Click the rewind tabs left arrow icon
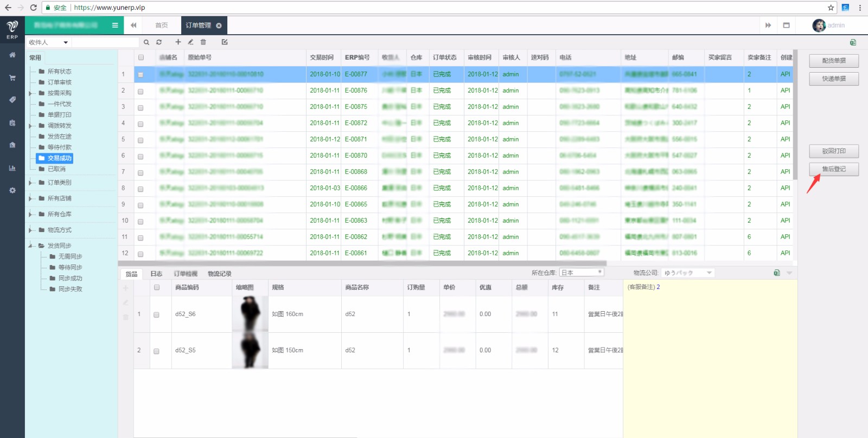 coord(133,25)
